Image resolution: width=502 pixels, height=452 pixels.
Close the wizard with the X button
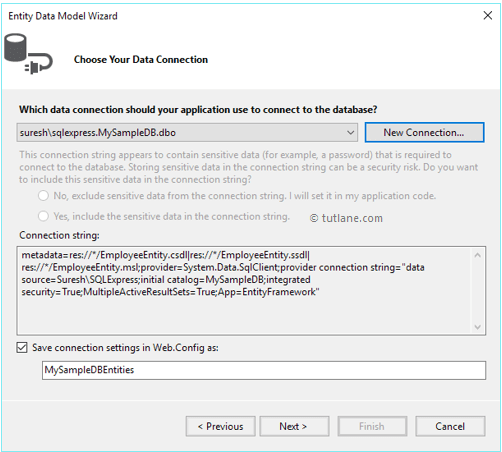tap(488, 15)
